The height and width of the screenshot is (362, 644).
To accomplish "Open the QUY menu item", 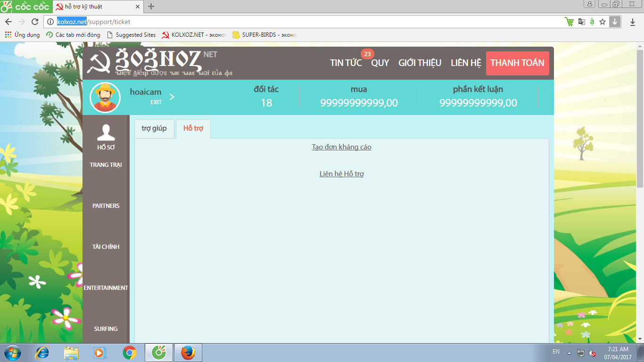I will [380, 63].
